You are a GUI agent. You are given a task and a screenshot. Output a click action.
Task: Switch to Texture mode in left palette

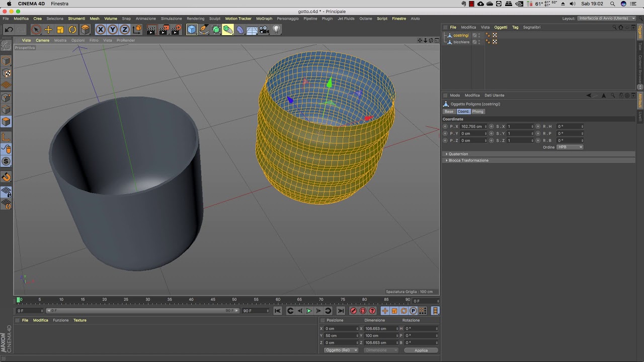pyautogui.click(x=6, y=73)
